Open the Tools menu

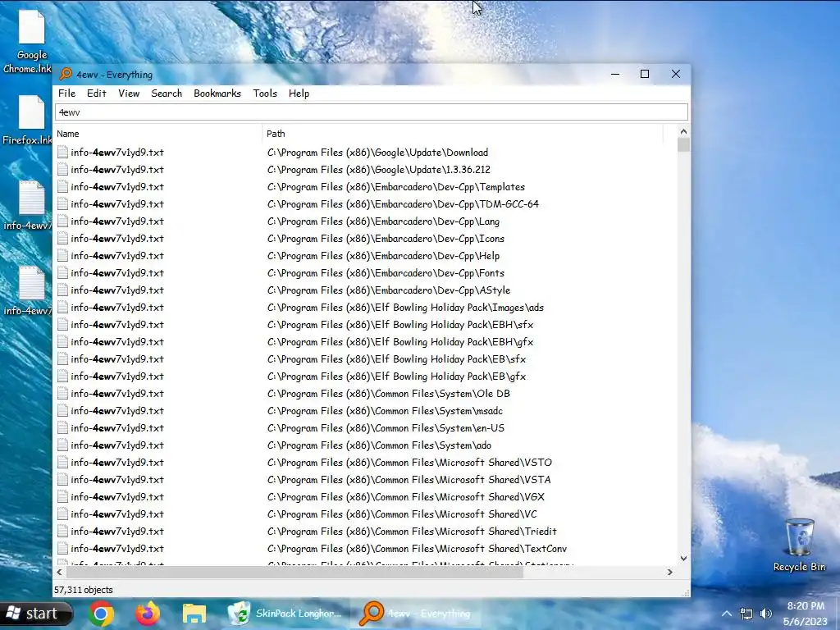tap(265, 94)
